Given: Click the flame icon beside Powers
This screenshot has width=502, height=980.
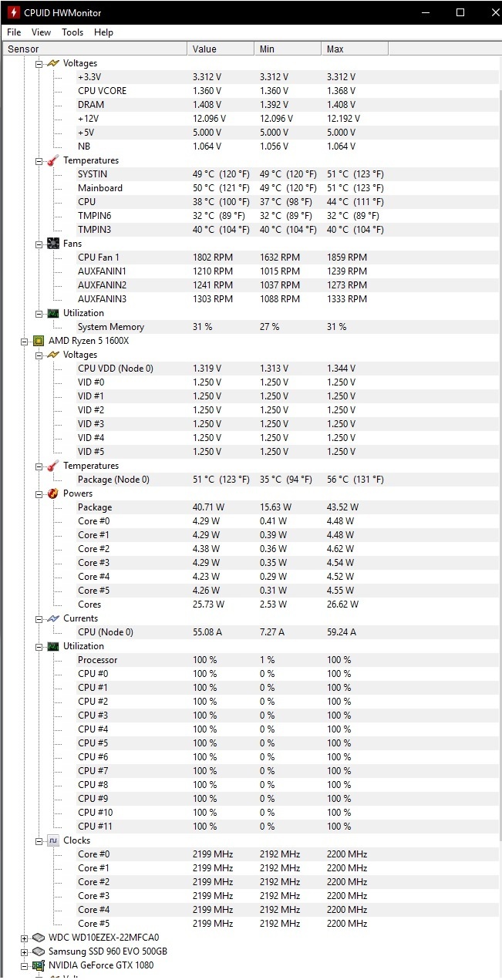Looking at the screenshot, I should click(x=52, y=493).
